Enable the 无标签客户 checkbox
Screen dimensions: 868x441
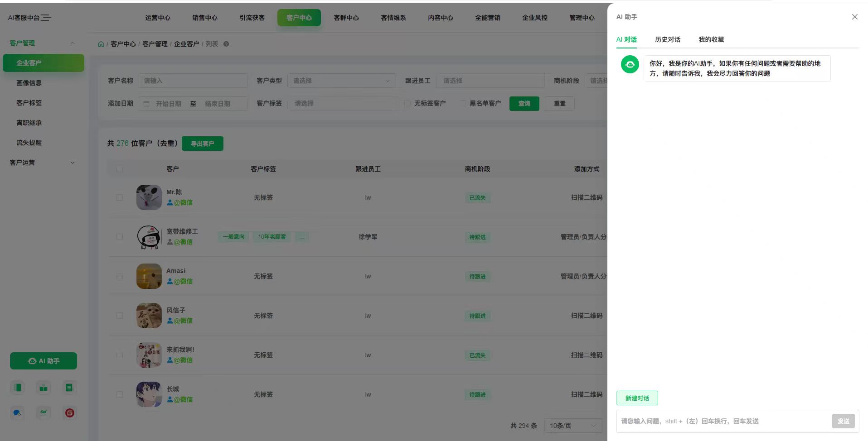407,104
